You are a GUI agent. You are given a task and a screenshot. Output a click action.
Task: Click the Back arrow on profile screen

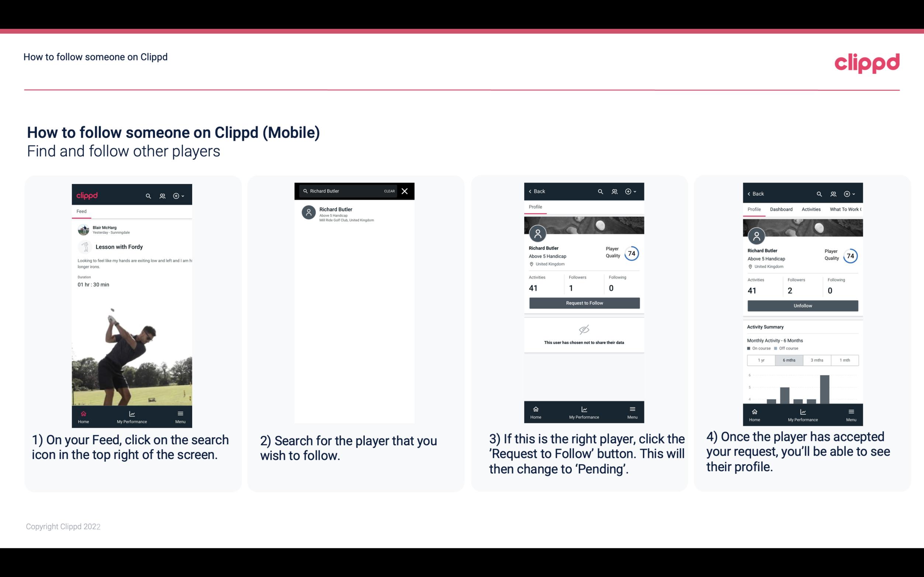(532, 191)
